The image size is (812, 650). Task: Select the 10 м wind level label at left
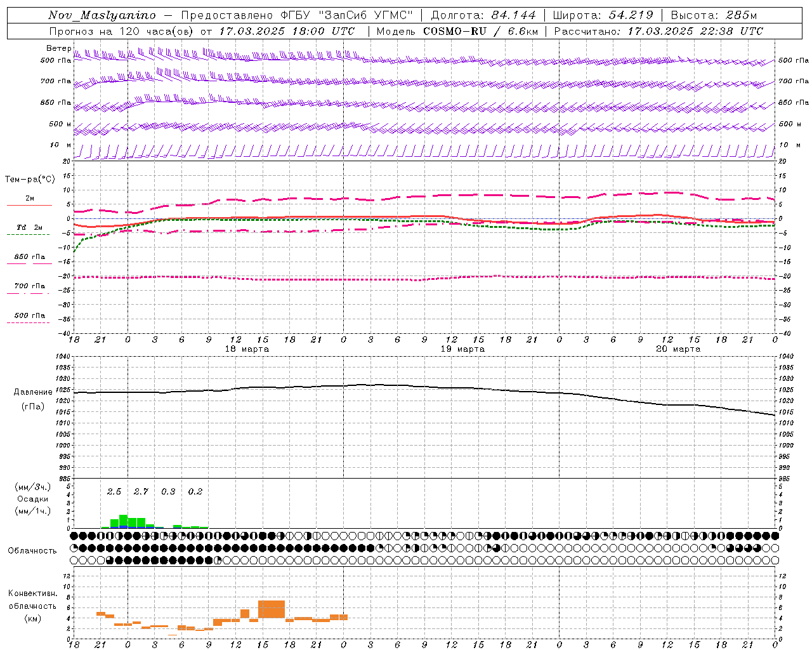point(60,145)
